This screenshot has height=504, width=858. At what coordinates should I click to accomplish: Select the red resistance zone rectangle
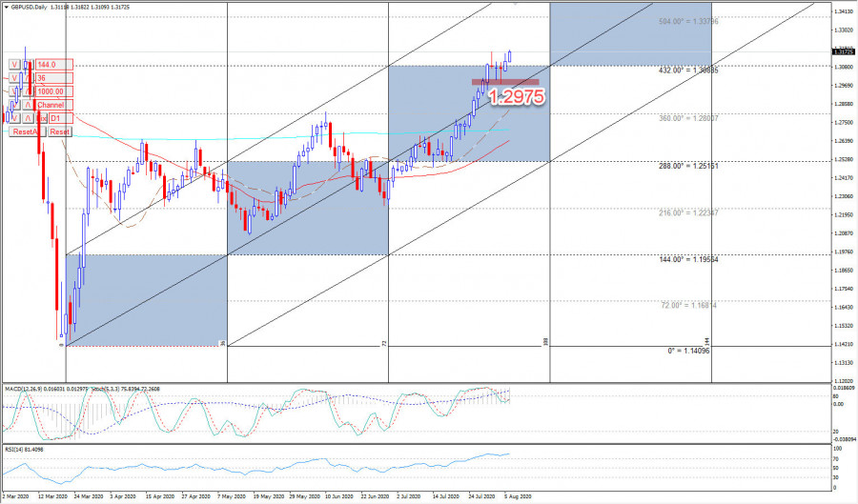tap(505, 82)
